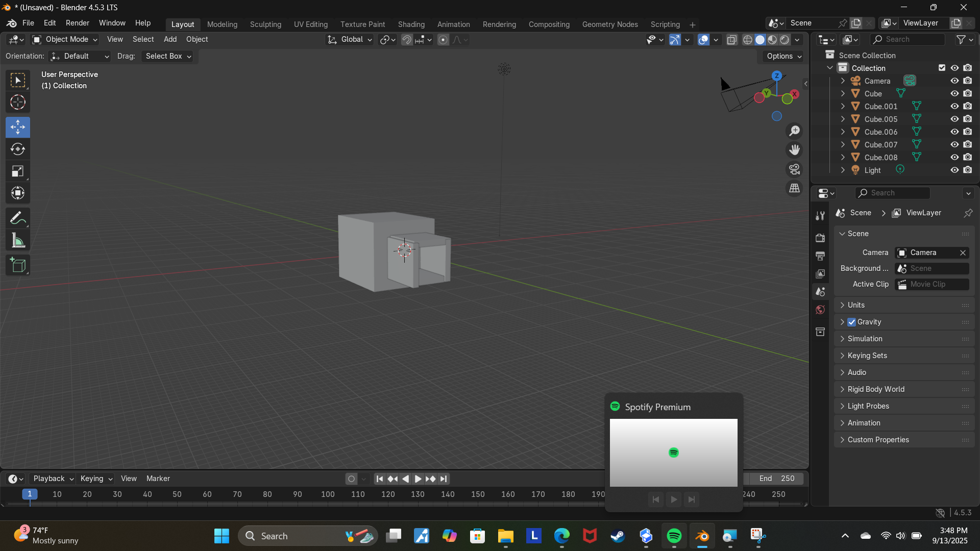Hide Cube.005 with its eye icon
This screenshot has width=980, height=551.
(954, 119)
